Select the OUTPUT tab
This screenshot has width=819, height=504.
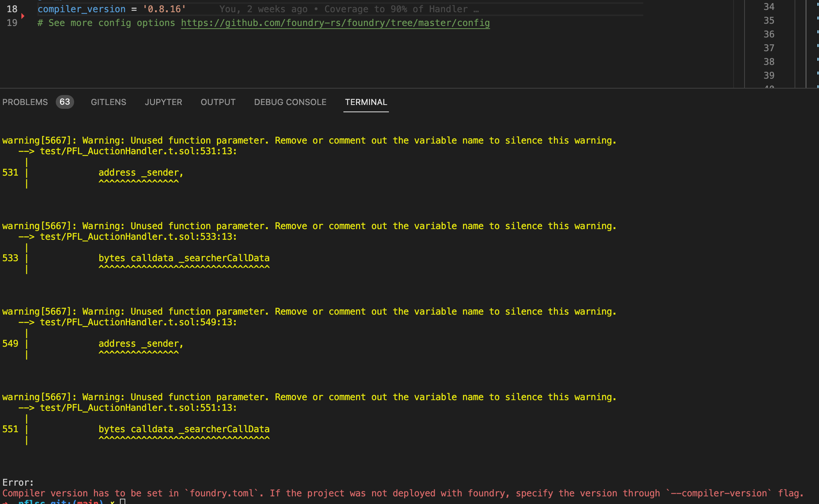click(x=218, y=102)
